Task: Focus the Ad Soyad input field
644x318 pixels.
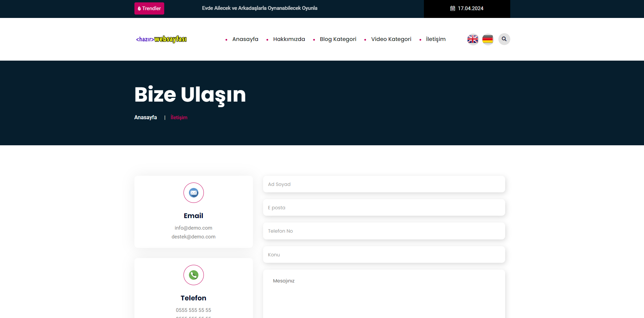Action: pos(384,184)
